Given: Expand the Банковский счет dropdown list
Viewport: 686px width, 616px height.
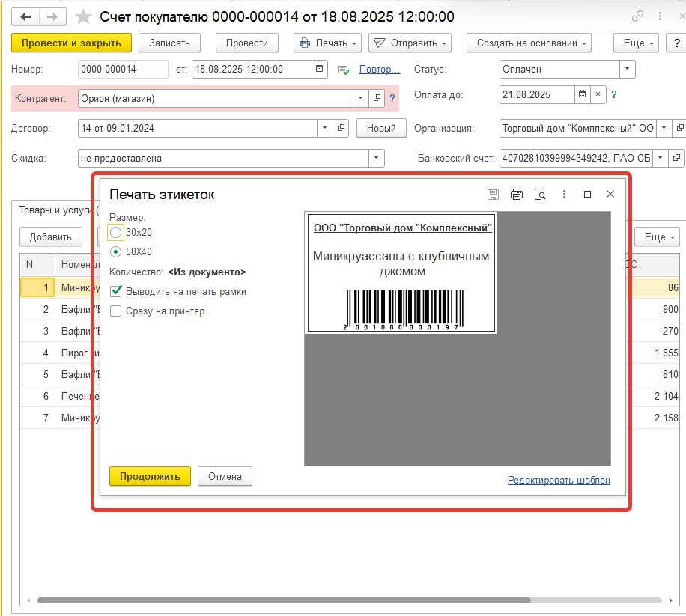Looking at the screenshot, I should click(x=661, y=158).
